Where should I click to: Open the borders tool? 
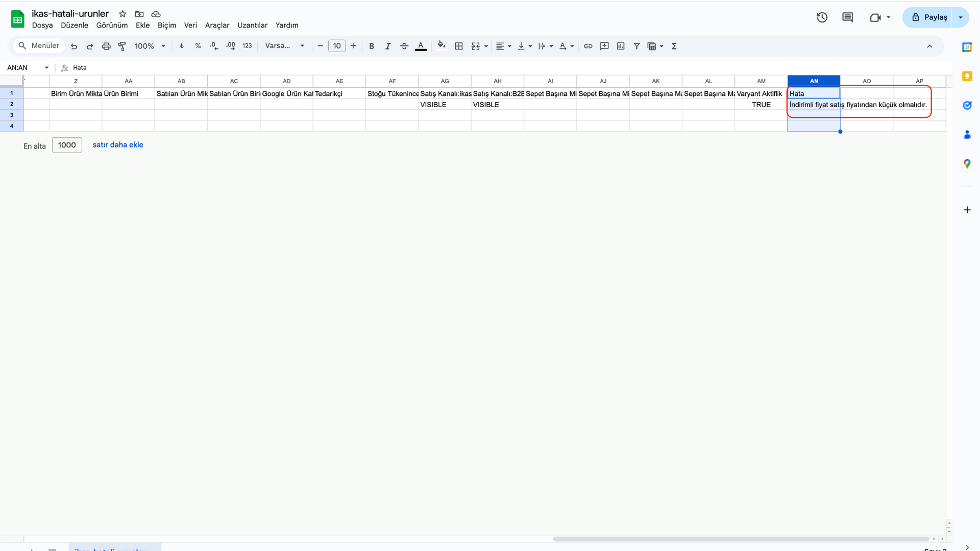click(459, 46)
